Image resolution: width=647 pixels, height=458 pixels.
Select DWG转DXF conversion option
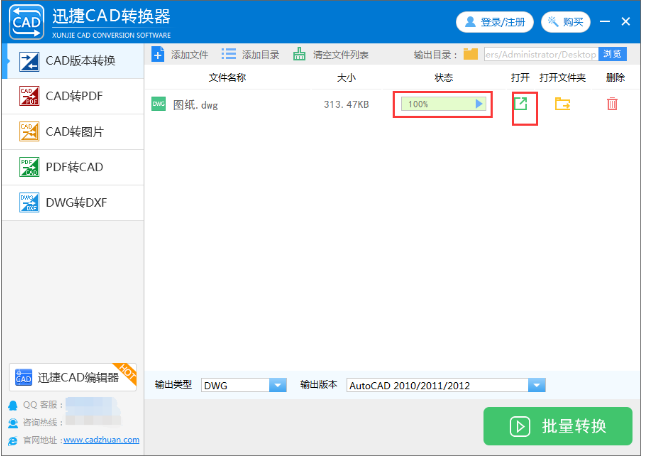coord(73,203)
